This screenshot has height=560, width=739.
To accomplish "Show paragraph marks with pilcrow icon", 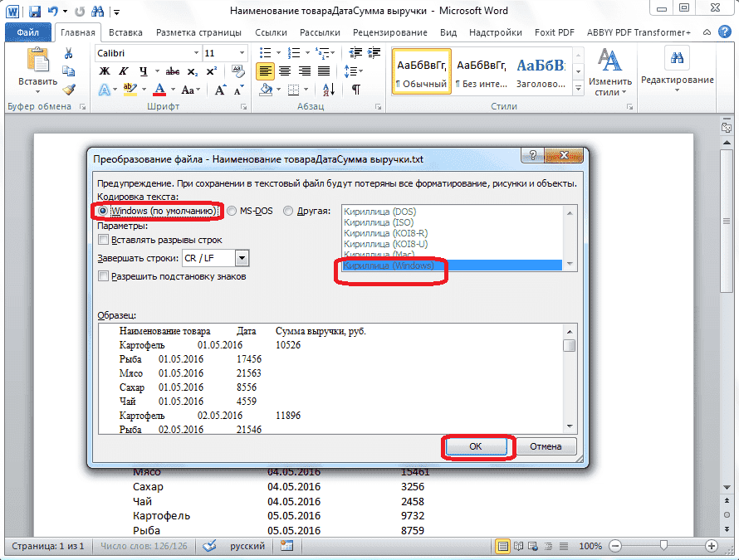I will coord(356,90).
